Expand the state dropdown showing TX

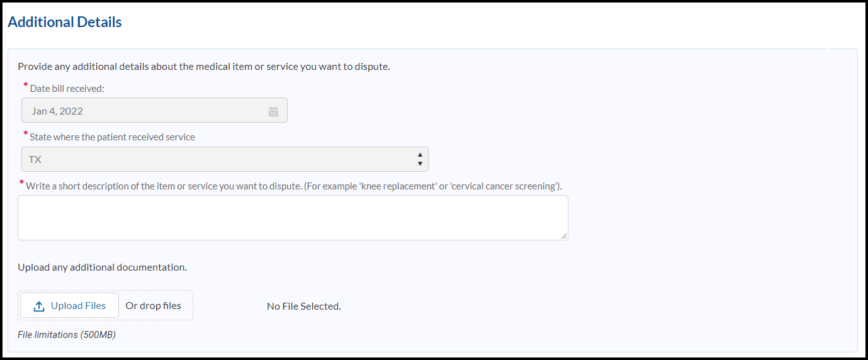pos(224,159)
